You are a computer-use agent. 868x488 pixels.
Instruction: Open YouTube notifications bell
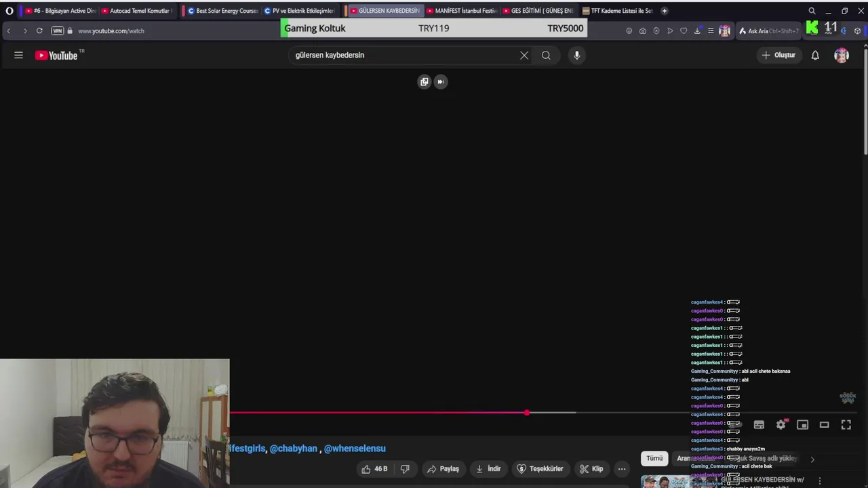coord(815,56)
